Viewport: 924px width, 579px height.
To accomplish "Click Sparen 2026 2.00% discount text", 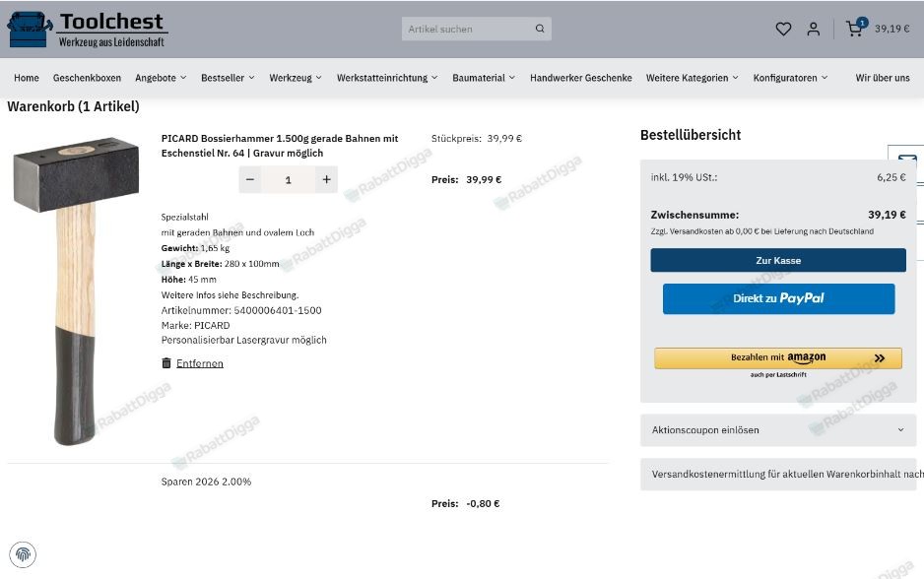I will click(x=206, y=482).
